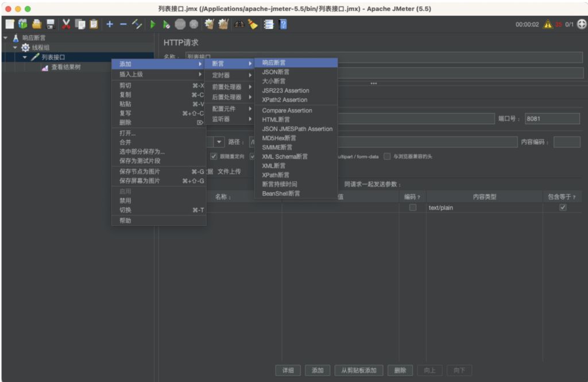Click the Copy icon in toolbar

coord(80,24)
